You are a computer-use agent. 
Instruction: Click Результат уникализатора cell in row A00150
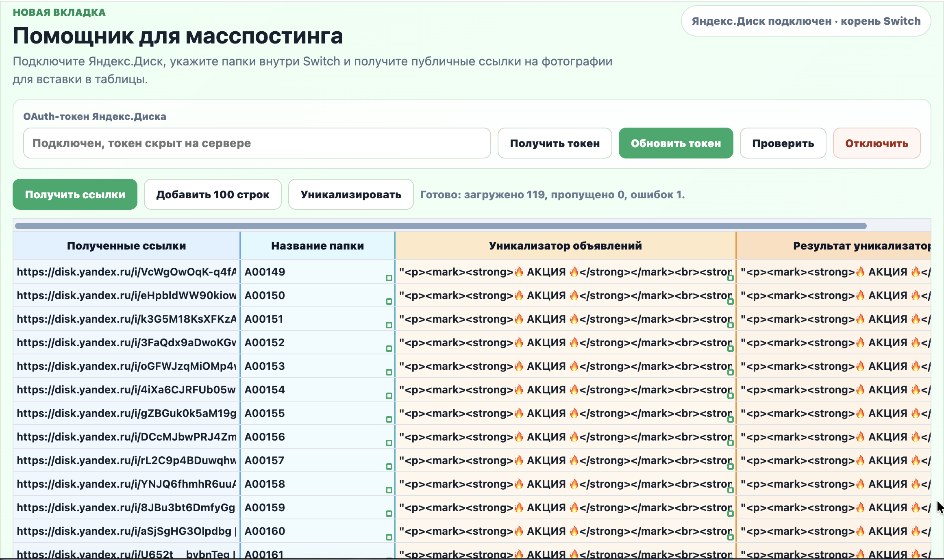pyautogui.click(x=834, y=295)
